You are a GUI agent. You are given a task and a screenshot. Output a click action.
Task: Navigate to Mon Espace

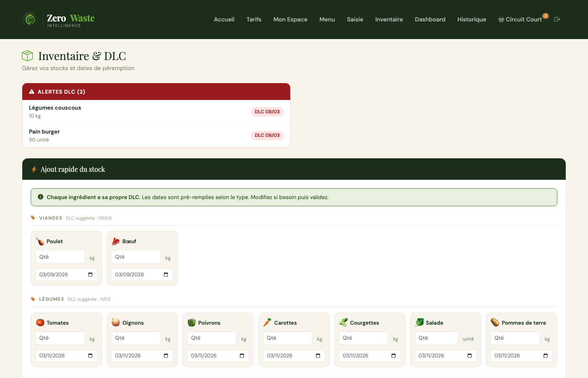[x=290, y=19]
